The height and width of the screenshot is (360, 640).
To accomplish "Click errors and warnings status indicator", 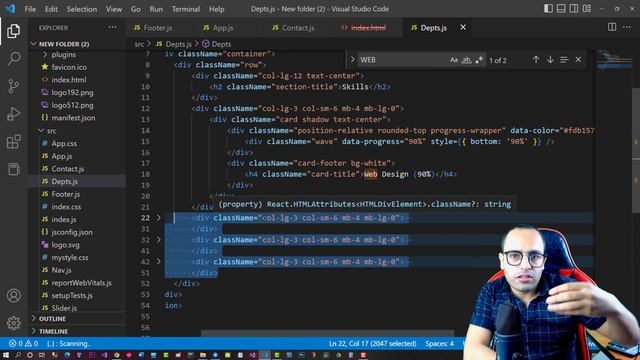I will 24,344.
